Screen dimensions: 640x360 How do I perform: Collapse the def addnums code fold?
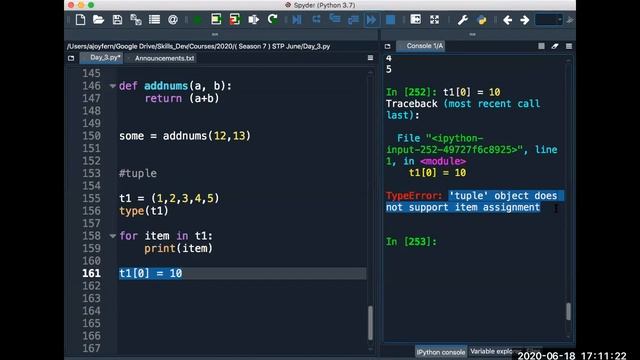113,86
